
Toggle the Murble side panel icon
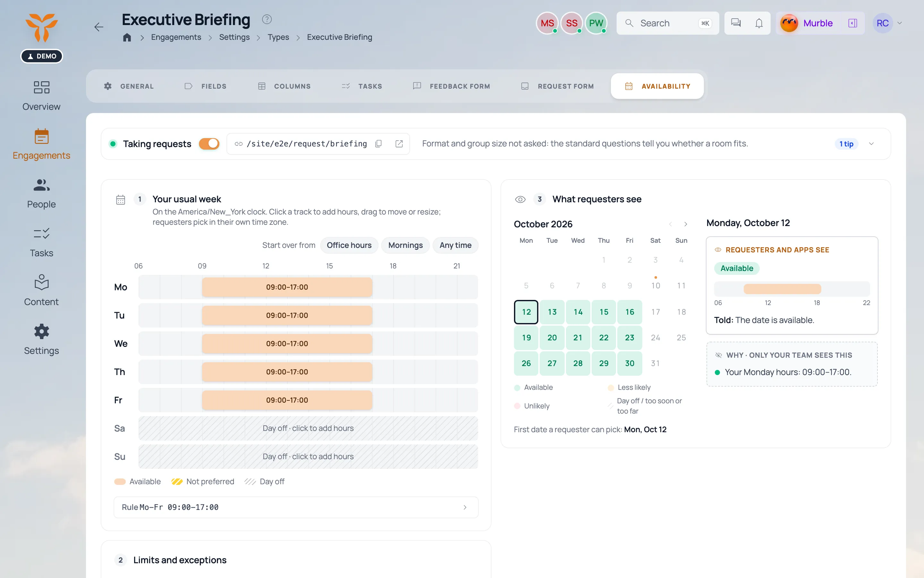pos(852,23)
